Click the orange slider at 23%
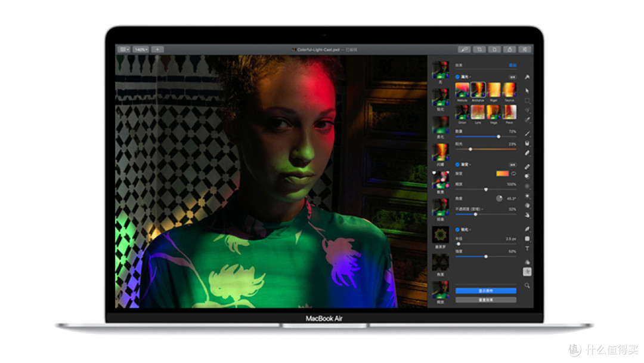The height and width of the screenshot is (363, 644). point(486,149)
